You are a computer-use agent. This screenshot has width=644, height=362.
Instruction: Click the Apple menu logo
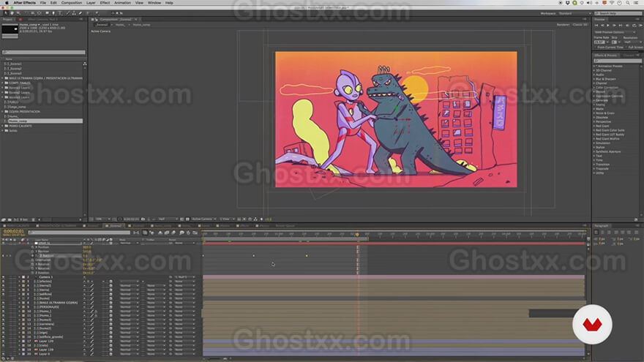point(6,3)
